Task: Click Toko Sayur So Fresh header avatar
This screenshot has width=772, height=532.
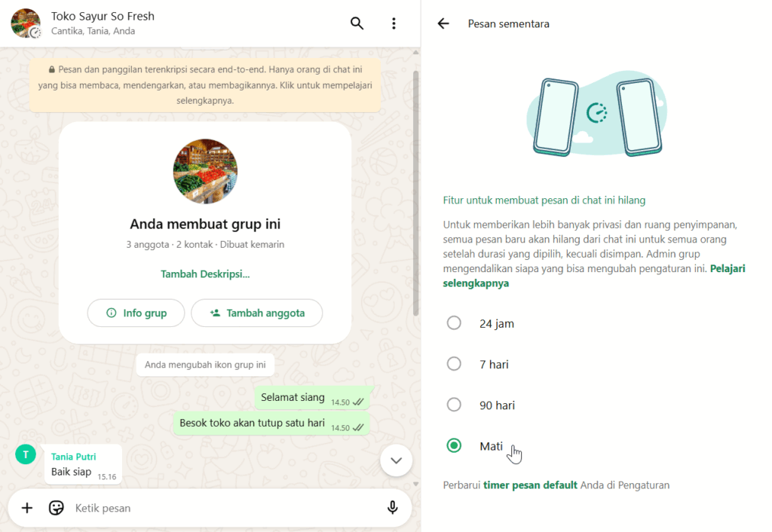Action: click(26, 23)
